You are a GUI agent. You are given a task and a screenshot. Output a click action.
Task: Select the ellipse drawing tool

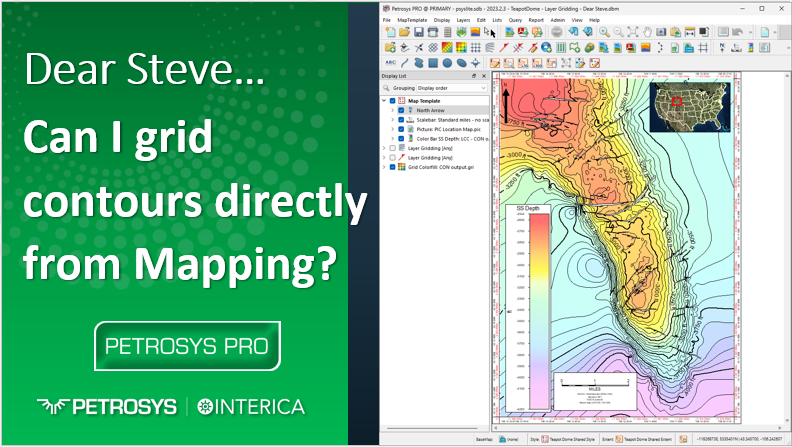click(461, 63)
